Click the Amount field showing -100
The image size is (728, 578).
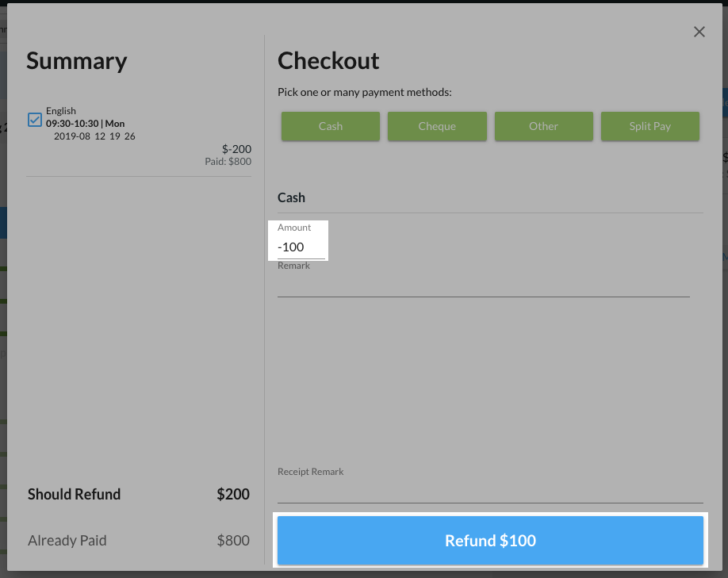tap(301, 247)
